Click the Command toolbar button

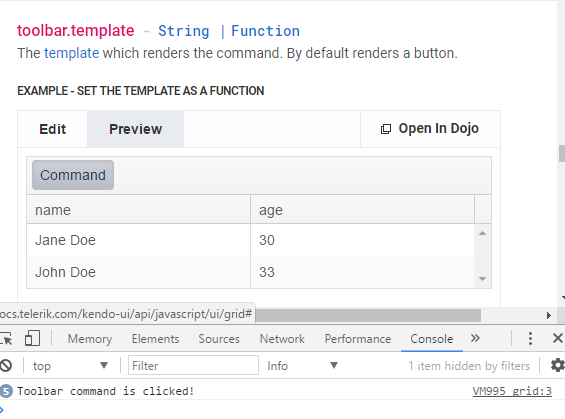point(73,175)
